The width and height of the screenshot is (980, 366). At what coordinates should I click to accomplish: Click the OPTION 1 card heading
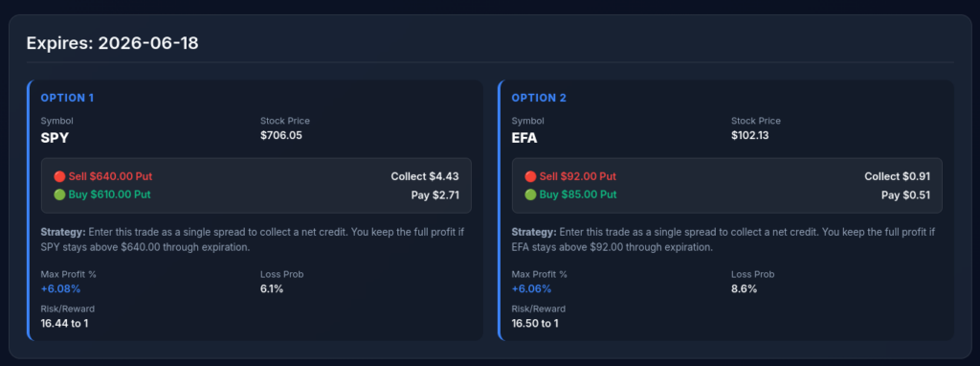click(67, 99)
